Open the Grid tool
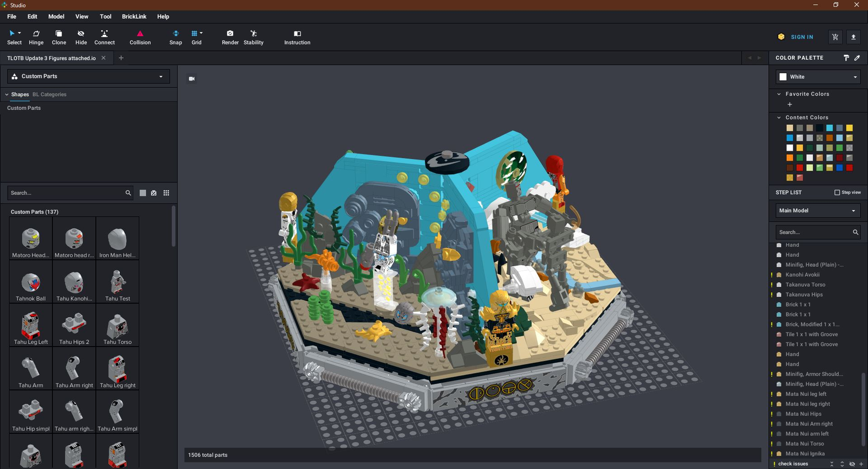Image resolution: width=868 pixels, height=469 pixels. coord(196,37)
